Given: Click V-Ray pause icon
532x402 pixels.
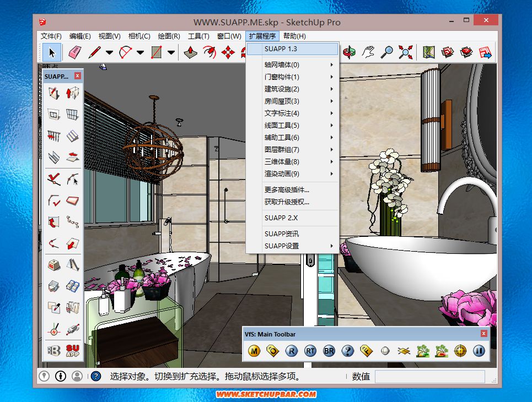Looking at the screenshot, I should pos(479,351).
